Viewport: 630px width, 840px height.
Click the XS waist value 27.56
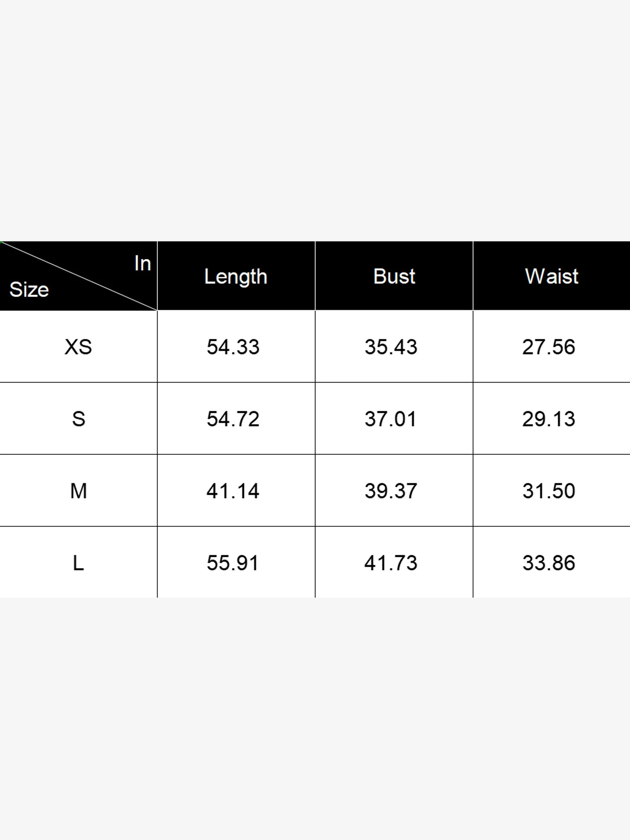549,347
